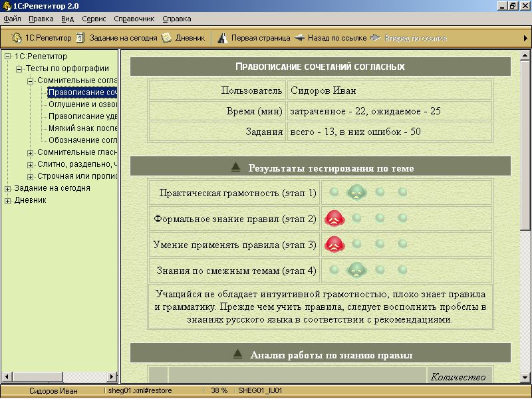The image size is (532, 399).
Task: Collapse Анализ работы по знанию правил section
Action: pos(237,354)
